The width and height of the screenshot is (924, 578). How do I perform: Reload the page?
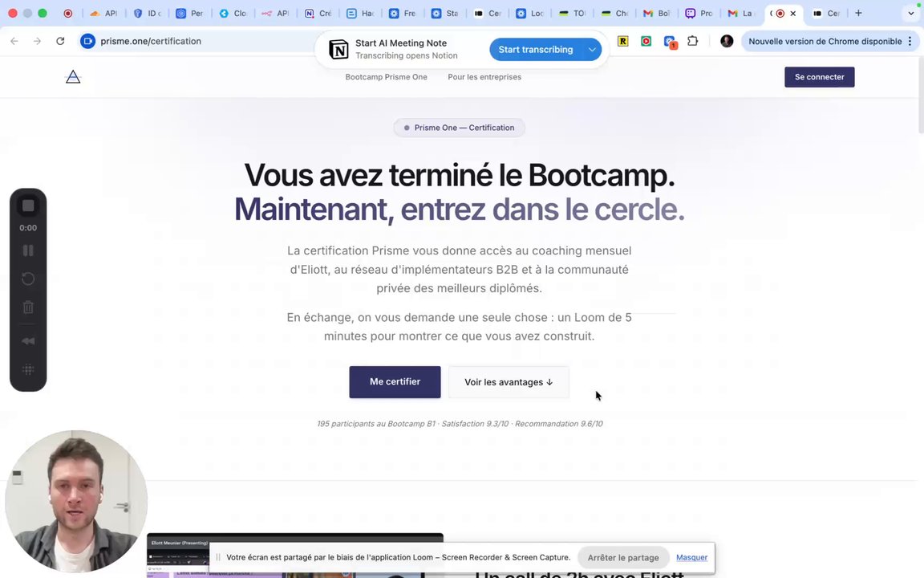click(x=60, y=41)
